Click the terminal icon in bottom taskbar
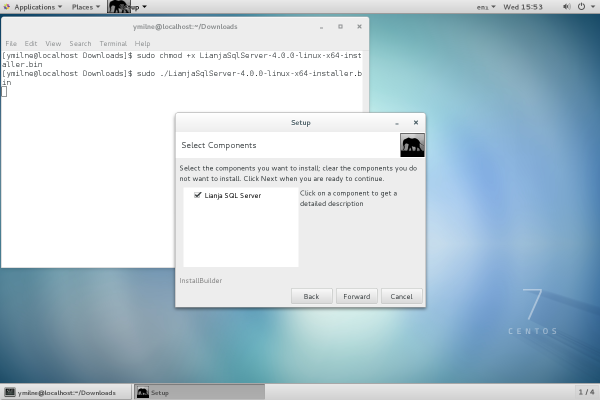 click(x=10, y=392)
